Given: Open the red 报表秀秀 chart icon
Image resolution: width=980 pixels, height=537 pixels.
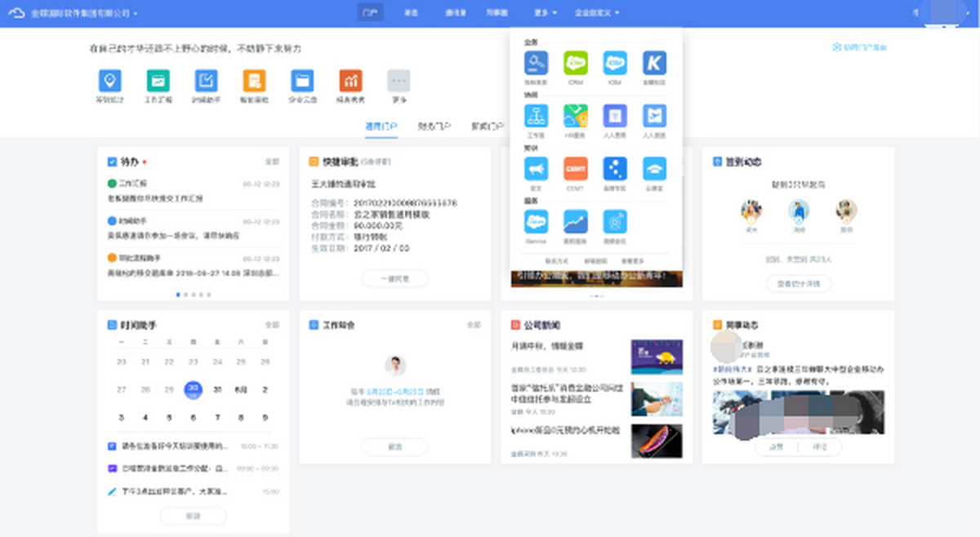Looking at the screenshot, I should (350, 81).
